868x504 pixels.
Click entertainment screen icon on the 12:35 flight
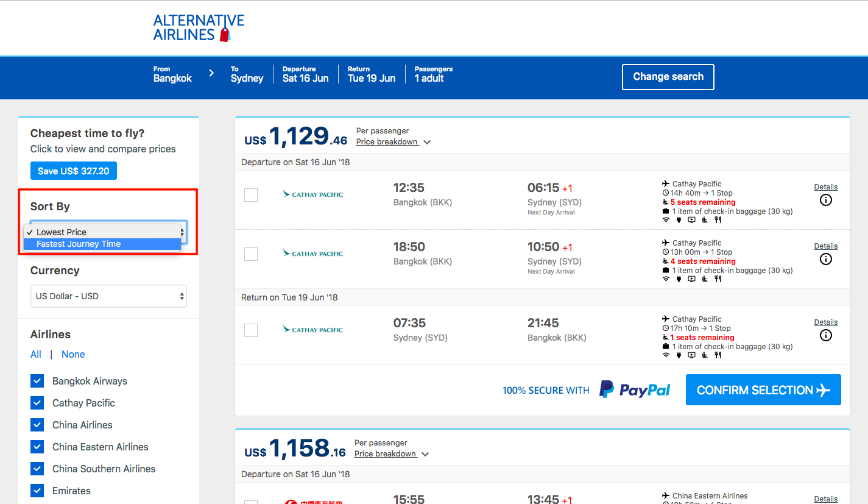coord(691,220)
